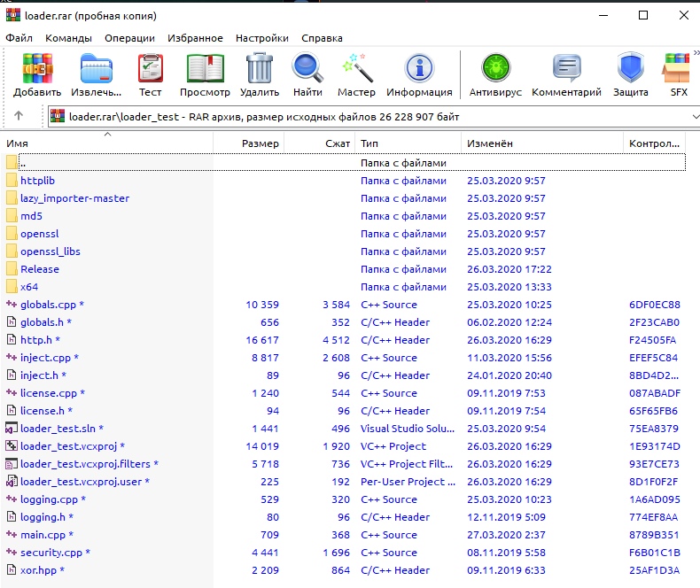Show archive Информация info icon

click(419, 68)
